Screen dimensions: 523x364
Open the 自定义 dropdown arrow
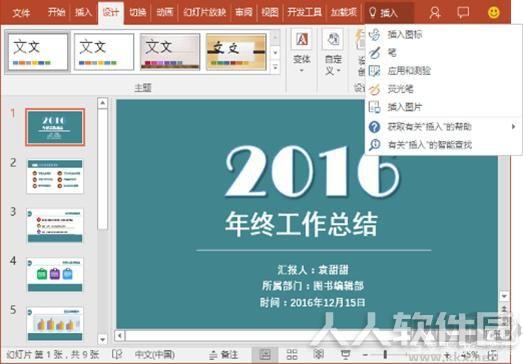point(338,70)
